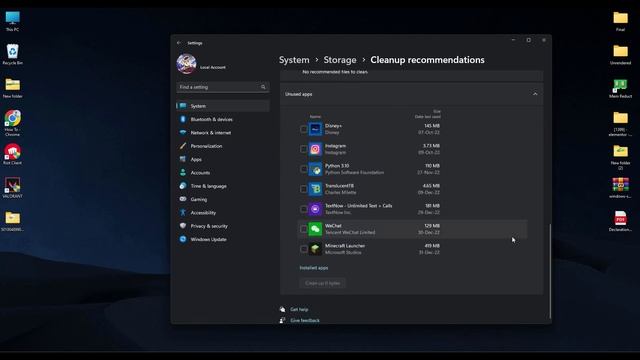Viewport: 640px width, 360px height.
Task: Open Privacy & security settings
Action: click(x=223, y=226)
